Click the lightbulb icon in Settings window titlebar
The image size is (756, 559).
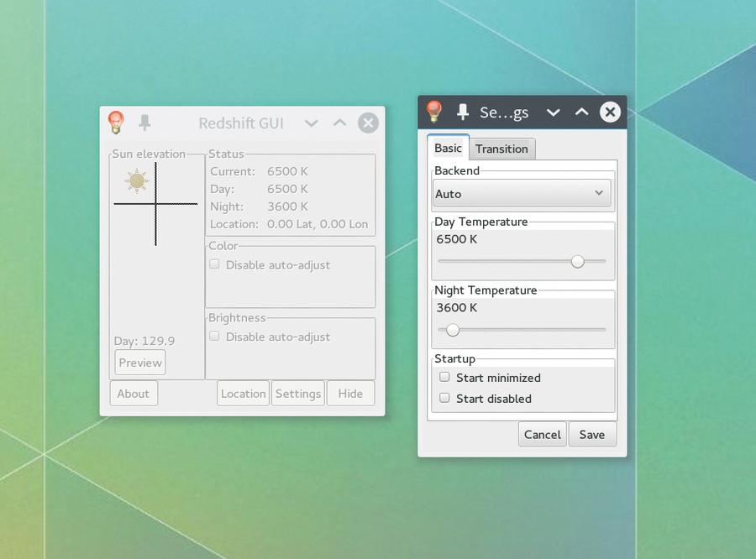[434, 112]
